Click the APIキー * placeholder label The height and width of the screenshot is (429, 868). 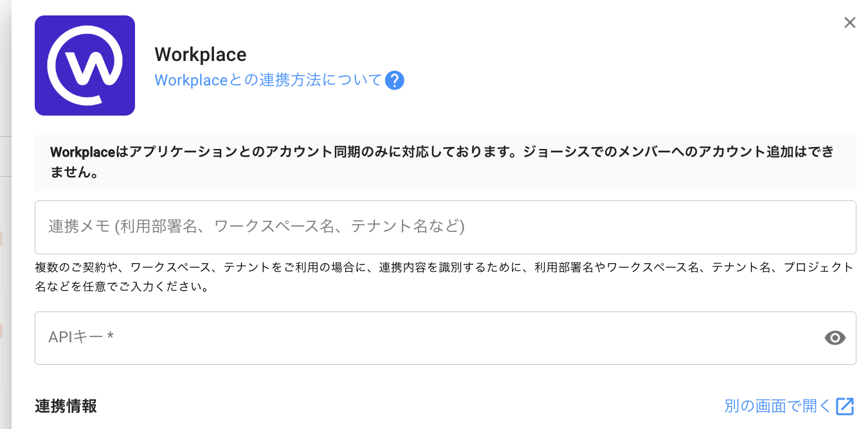(x=81, y=337)
